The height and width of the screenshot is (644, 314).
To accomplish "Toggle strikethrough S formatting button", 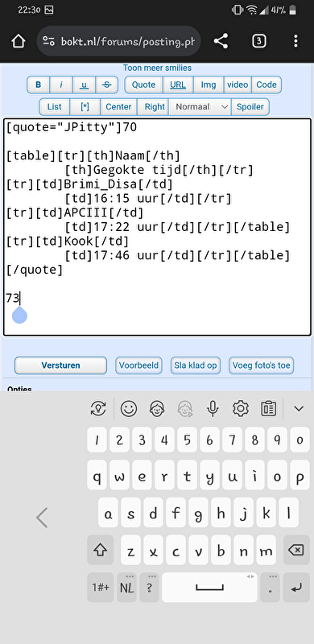I will pyautogui.click(x=107, y=85).
